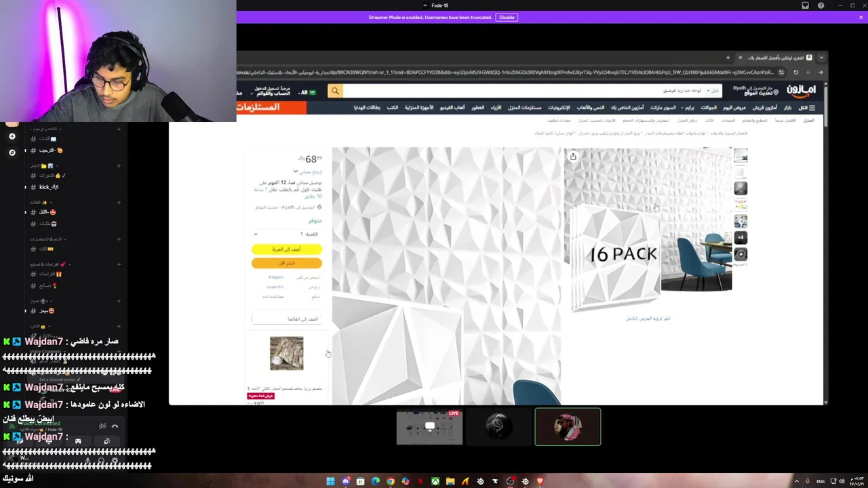
Task: Open the channel with rose emoji
Action: [49, 285]
